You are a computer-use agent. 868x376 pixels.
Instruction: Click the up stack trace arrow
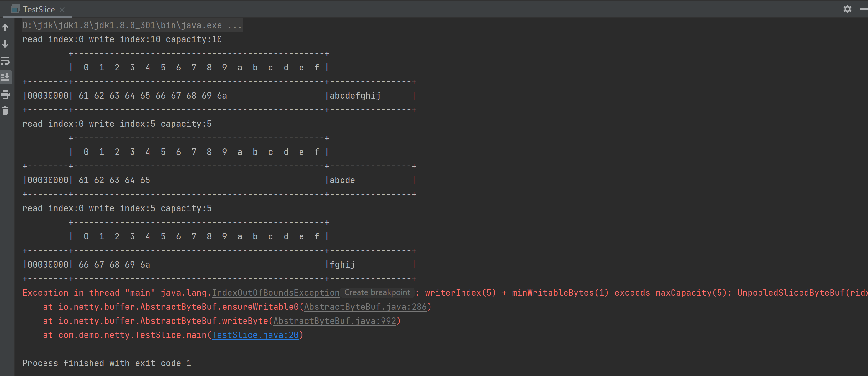(5, 28)
